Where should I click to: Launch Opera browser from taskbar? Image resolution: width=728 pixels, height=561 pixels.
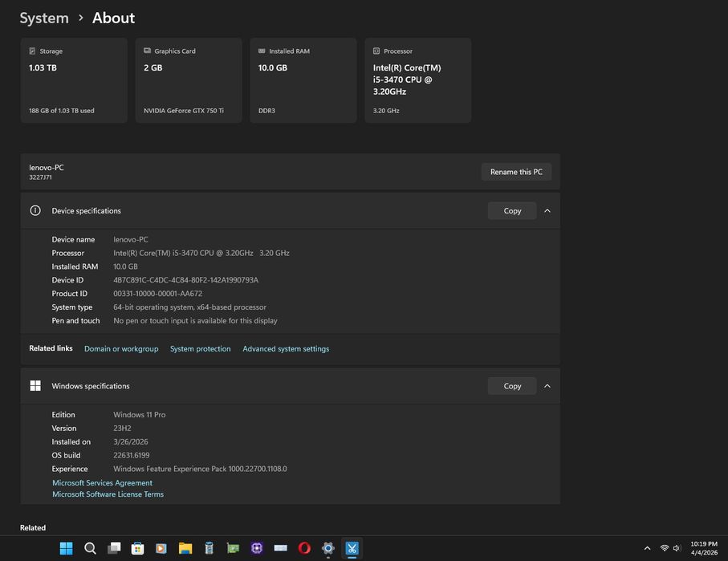coord(304,548)
